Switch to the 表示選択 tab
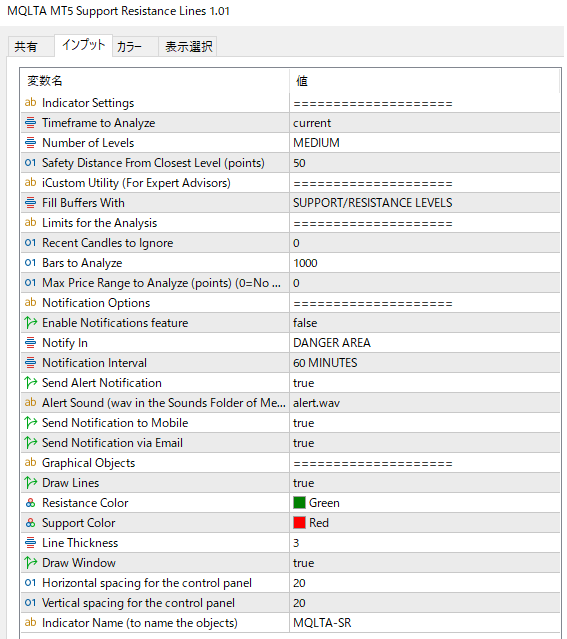Screen dimensions: 567x639 (188, 46)
